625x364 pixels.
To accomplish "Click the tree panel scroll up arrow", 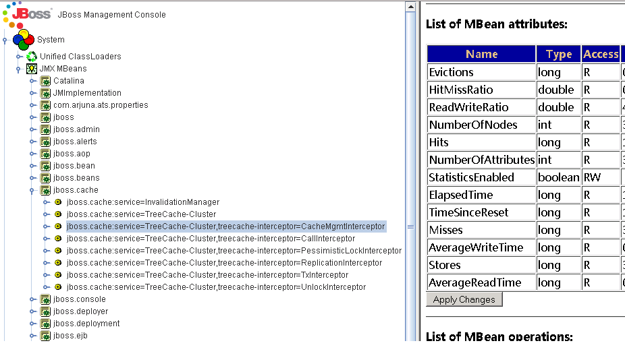I will tap(410, 7).
